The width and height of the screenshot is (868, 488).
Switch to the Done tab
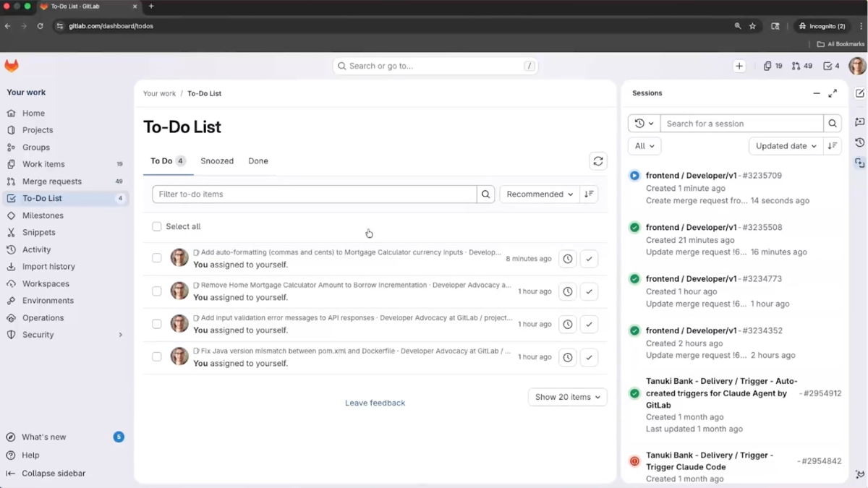click(x=258, y=161)
